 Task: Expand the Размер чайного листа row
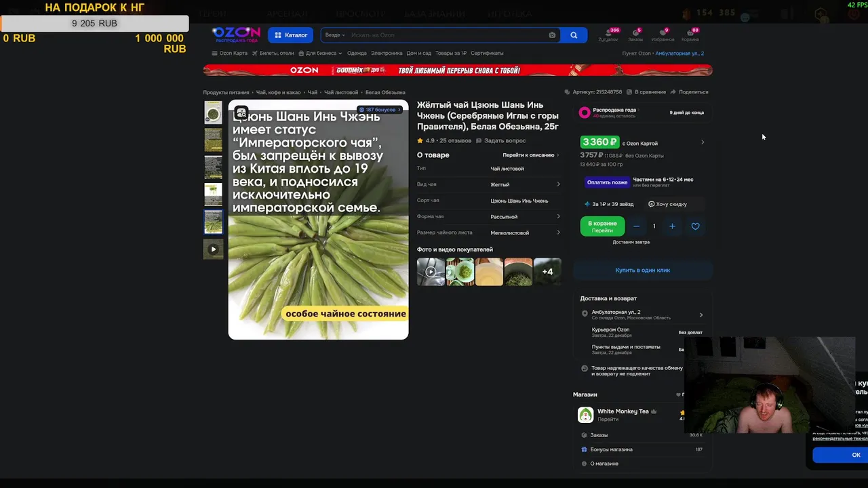488,232
